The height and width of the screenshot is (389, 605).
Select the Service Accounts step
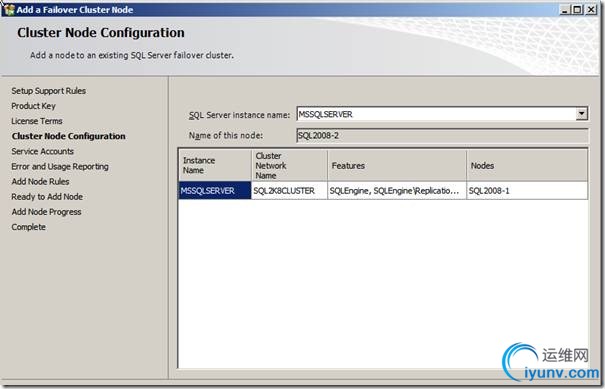point(42,151)
